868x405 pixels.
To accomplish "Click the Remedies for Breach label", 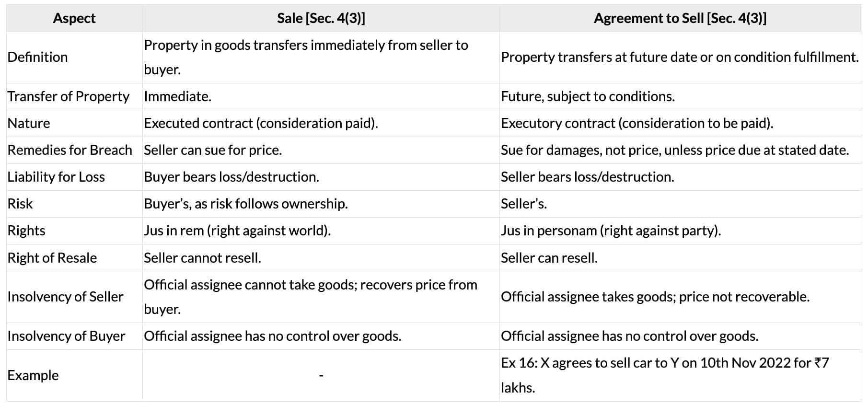I will point(69,150).
